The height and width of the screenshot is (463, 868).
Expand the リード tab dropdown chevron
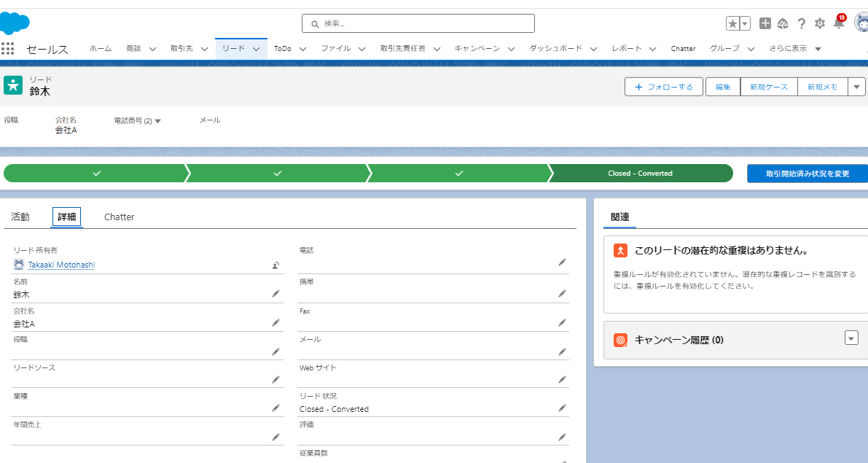tap(257, 49)
